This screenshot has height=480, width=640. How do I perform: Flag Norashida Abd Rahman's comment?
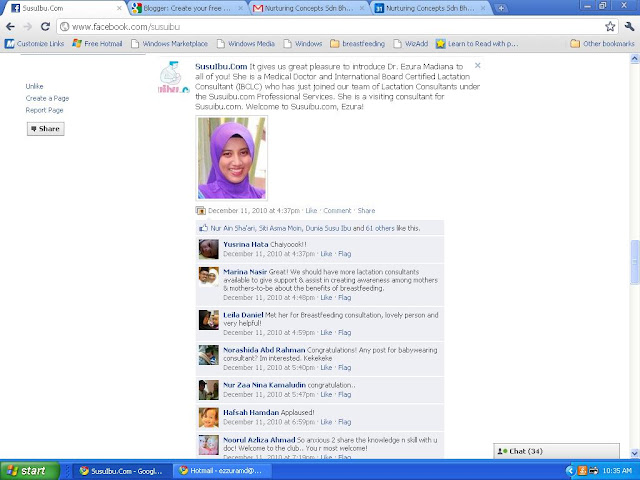coord(344,368)
